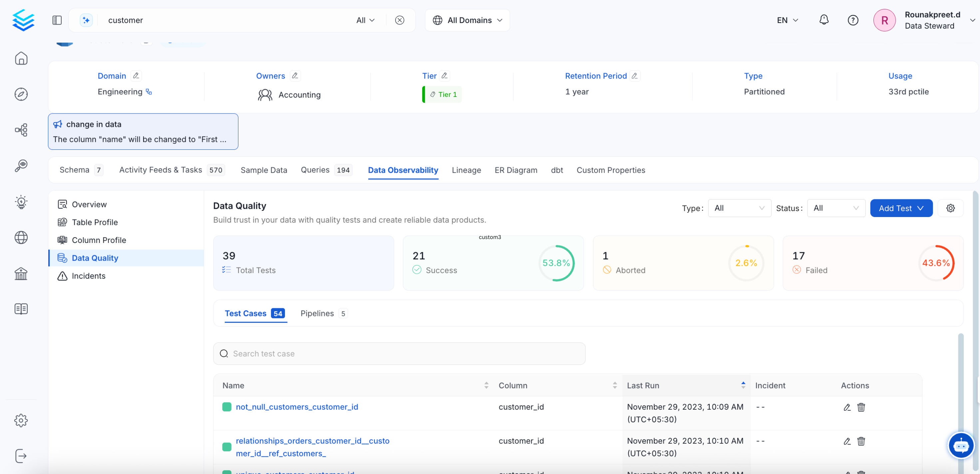The image size is (980, 474).
Task: Open data quality settings gear icon
Action: (x=950, y=208)
